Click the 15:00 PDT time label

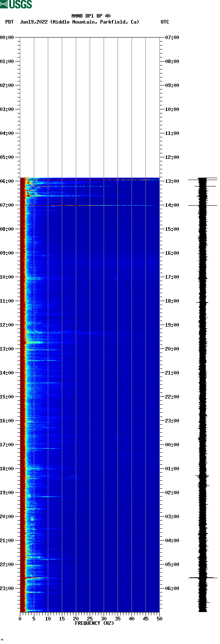tap(7, 397)
